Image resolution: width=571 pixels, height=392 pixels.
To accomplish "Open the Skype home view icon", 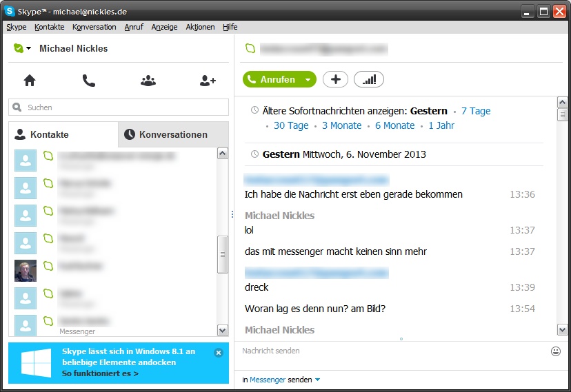I will point(30,81).
